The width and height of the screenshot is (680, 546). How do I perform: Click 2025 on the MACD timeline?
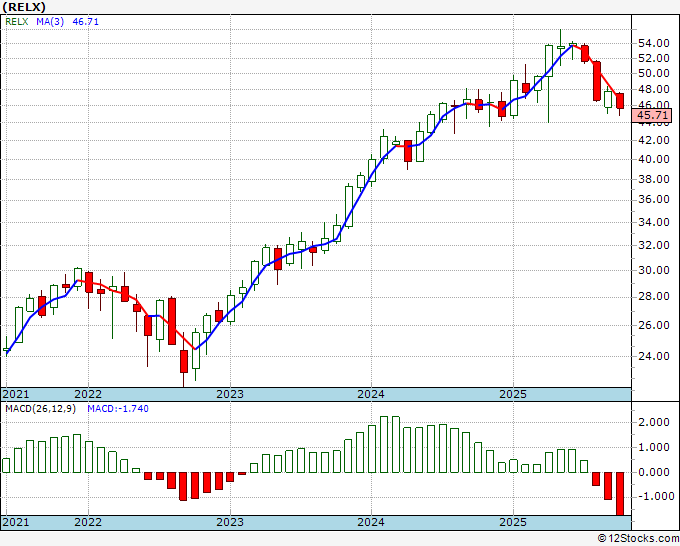click(x=513, y=522)
